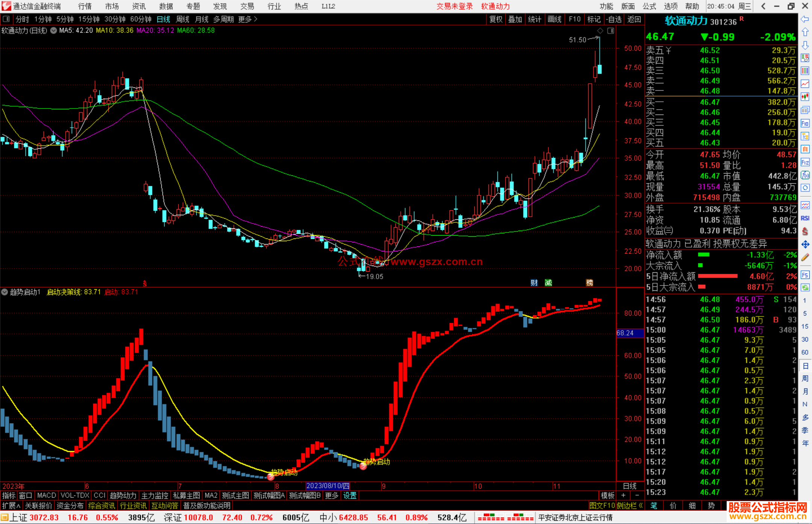Open the 行情 menu in top bar
The height and width of the screenshot is (524, 812).
[x=85, y=6]
